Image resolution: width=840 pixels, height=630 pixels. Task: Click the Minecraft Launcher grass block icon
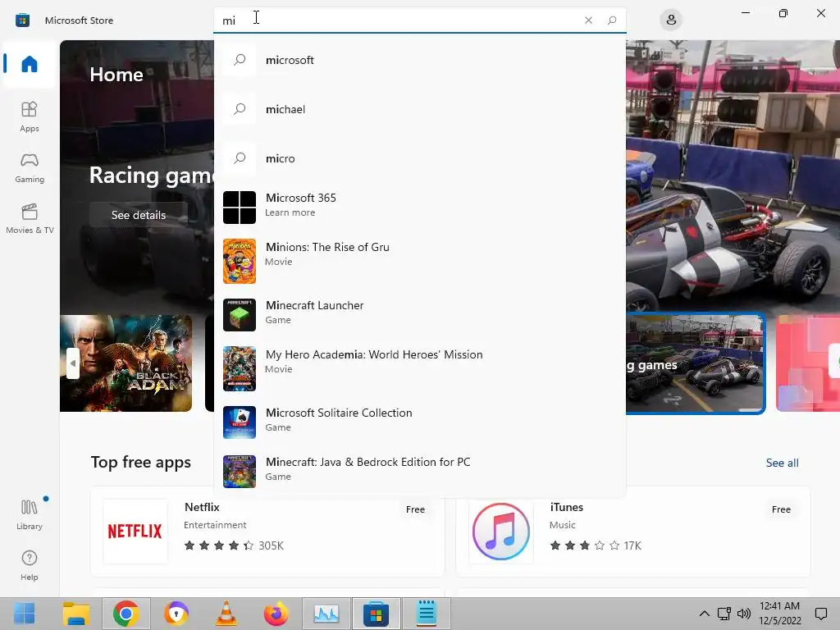pos(240,315)
